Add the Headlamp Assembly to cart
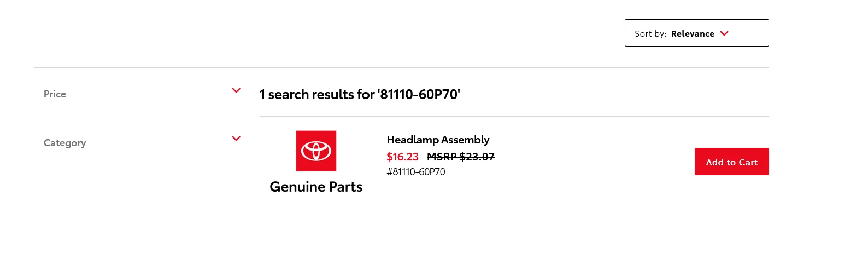 (x=731, y=162)
